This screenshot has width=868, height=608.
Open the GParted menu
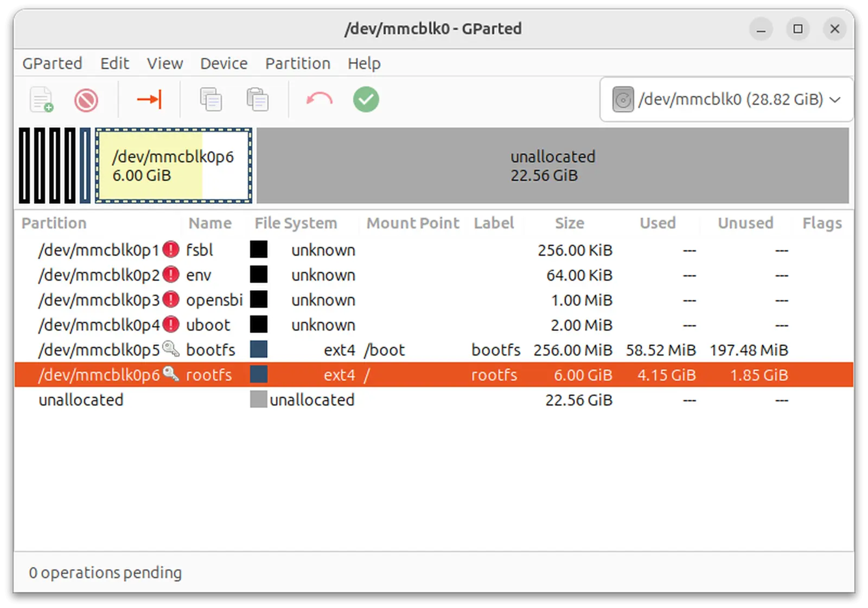coord(52,64)
